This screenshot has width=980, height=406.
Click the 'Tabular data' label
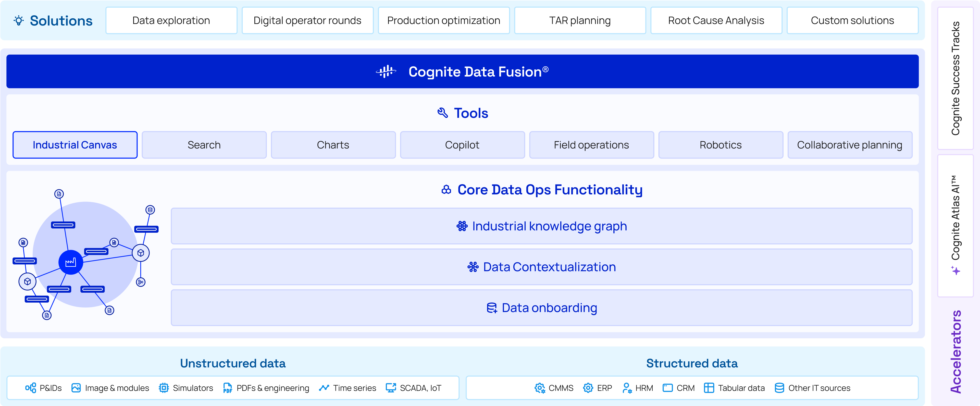coord(741,388)
